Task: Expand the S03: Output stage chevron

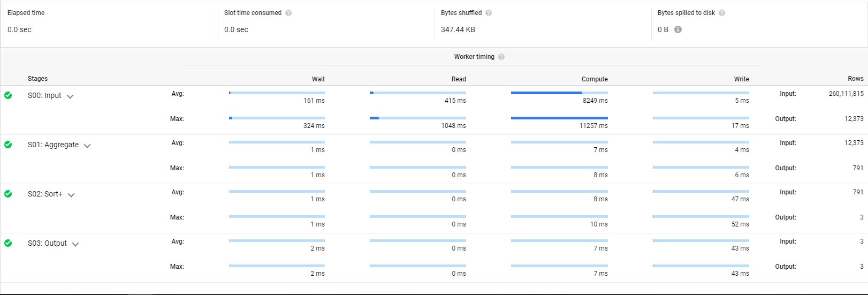Action: pos(75,244)
